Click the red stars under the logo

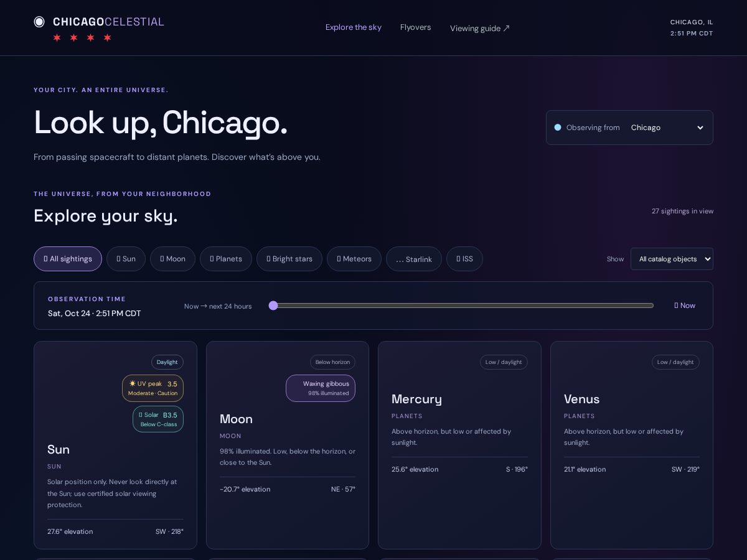point(82,38)
